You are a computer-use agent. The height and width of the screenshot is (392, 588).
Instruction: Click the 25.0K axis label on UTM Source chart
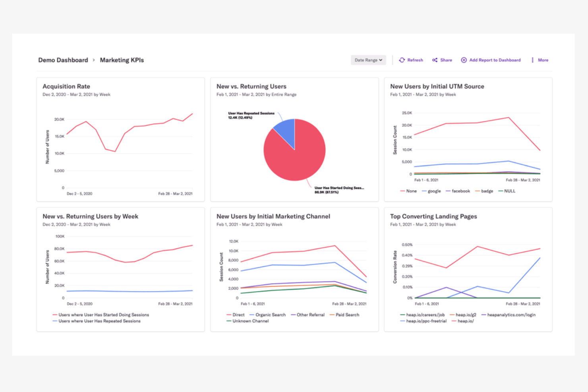click(x=407, y=113)
